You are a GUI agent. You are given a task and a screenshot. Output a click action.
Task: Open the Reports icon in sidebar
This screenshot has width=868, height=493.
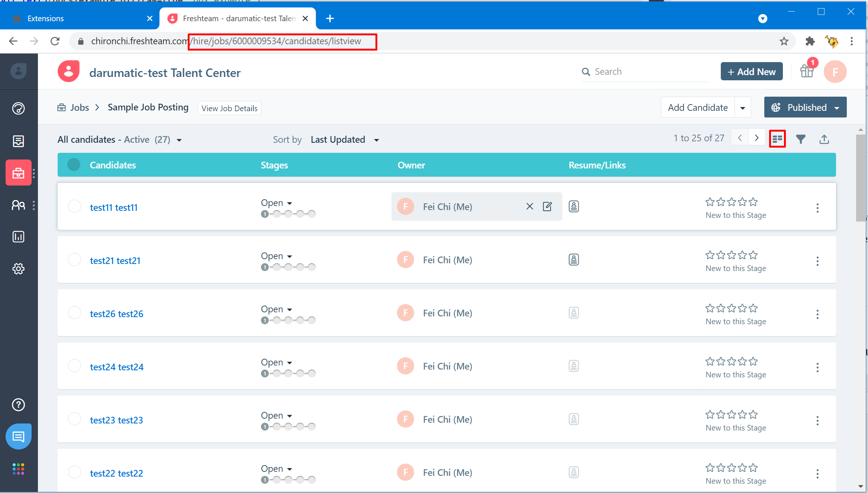pyautogui.click(x=18, y=236)
